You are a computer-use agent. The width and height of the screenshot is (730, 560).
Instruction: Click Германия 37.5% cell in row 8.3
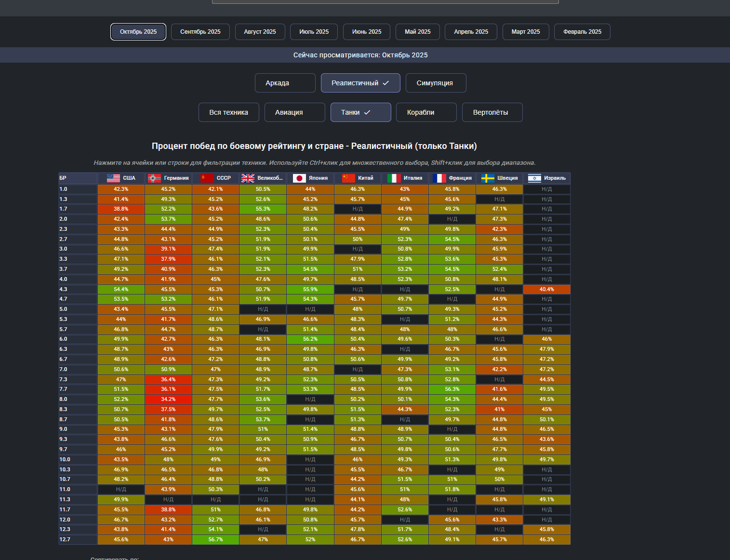click(168, 410)
